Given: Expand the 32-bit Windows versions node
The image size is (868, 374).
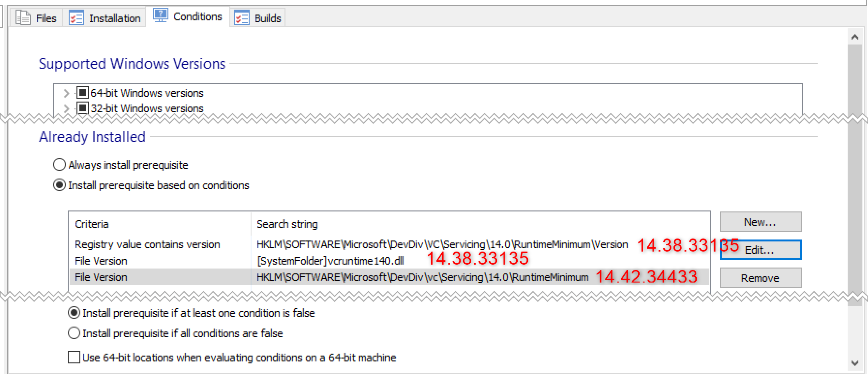Looking at the screenshot, I should point(66,108).
